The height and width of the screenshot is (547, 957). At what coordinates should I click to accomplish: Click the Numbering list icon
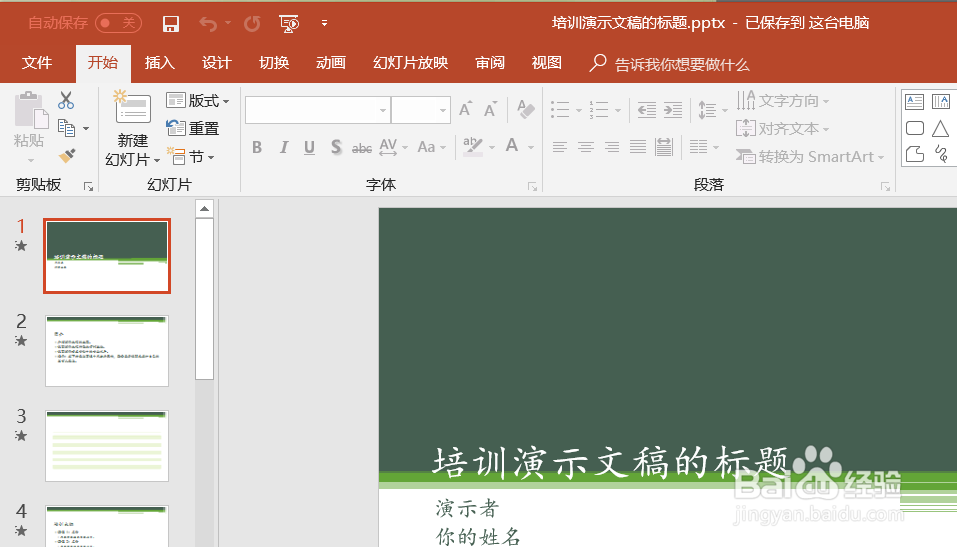tap(599, 110)
